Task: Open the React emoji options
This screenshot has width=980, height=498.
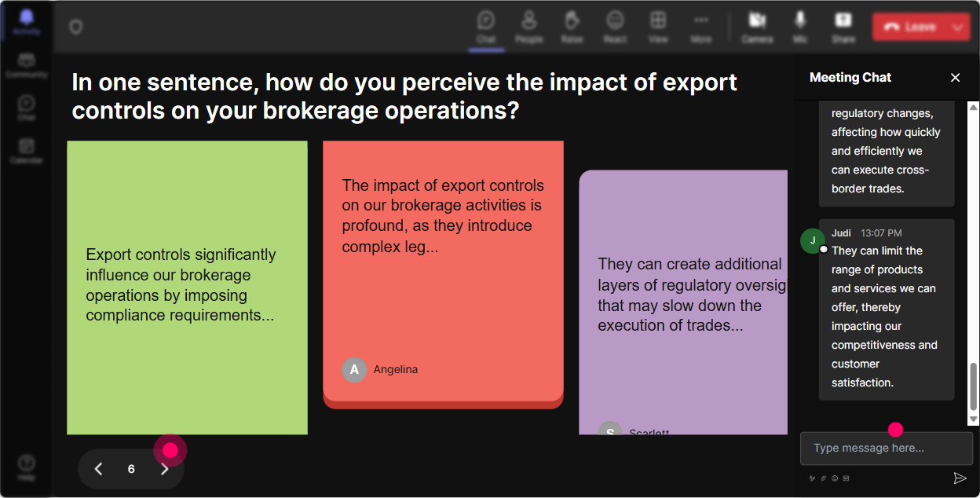Action: [615, 27]
